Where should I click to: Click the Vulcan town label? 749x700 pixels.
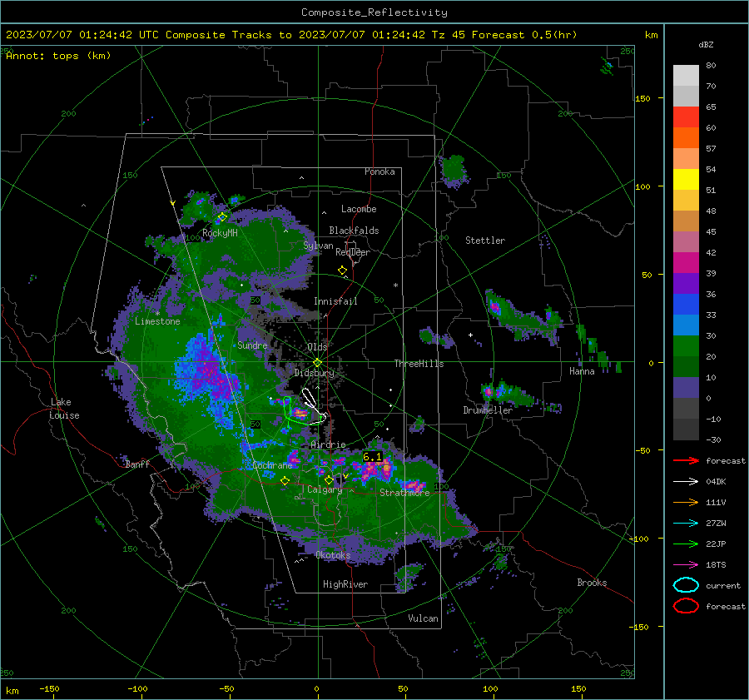click(423, 618)
